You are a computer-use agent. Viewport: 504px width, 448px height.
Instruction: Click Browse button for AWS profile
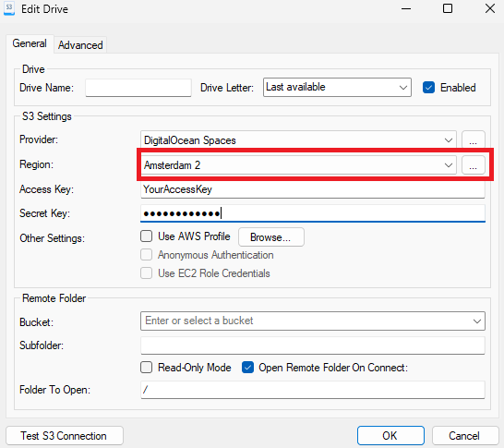tap(271, 237)
